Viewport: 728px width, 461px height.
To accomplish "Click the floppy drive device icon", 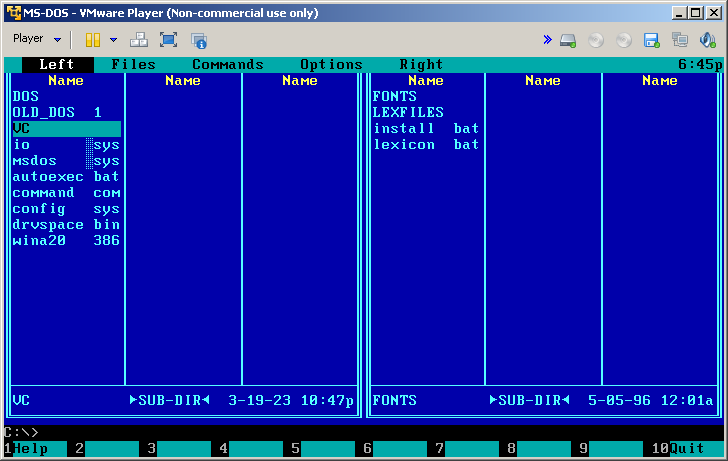I will pos(651,40).
